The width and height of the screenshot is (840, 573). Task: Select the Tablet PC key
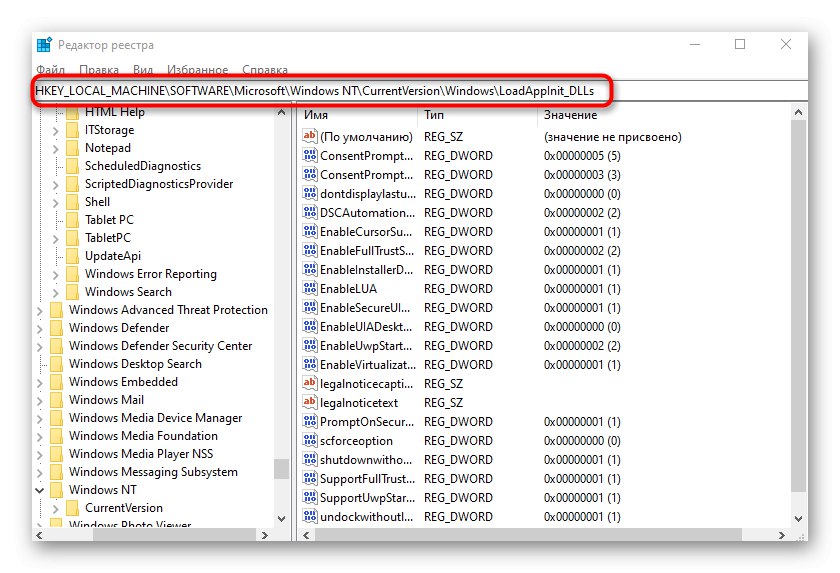[x=109, y=220]
